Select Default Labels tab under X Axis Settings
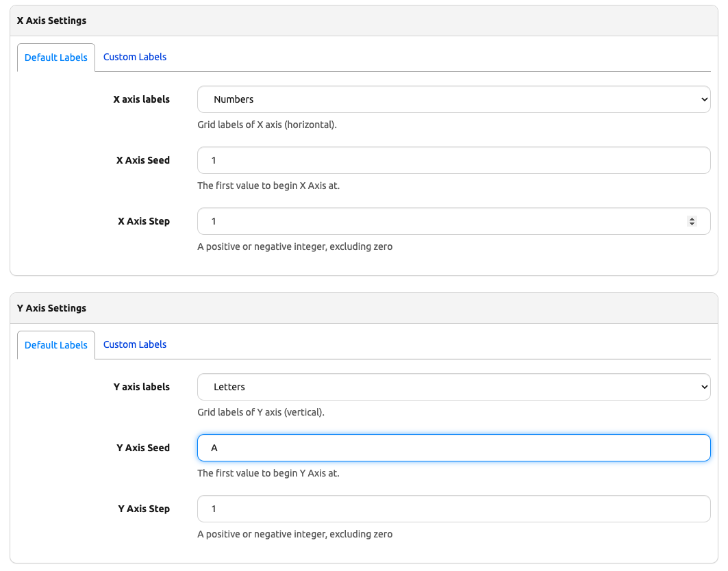Image resolution: width=728 pixels, height=571 pixels. coord(56,58)
